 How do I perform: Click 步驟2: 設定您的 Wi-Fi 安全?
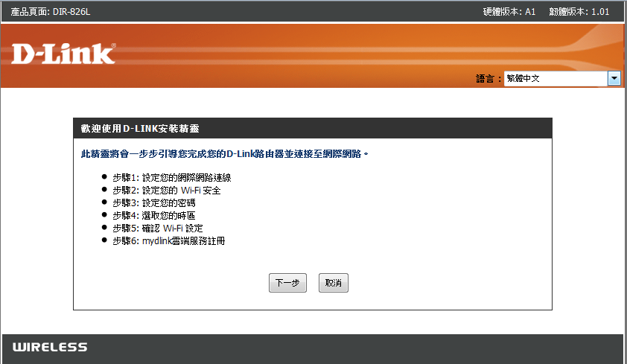[x=167, y=191]
